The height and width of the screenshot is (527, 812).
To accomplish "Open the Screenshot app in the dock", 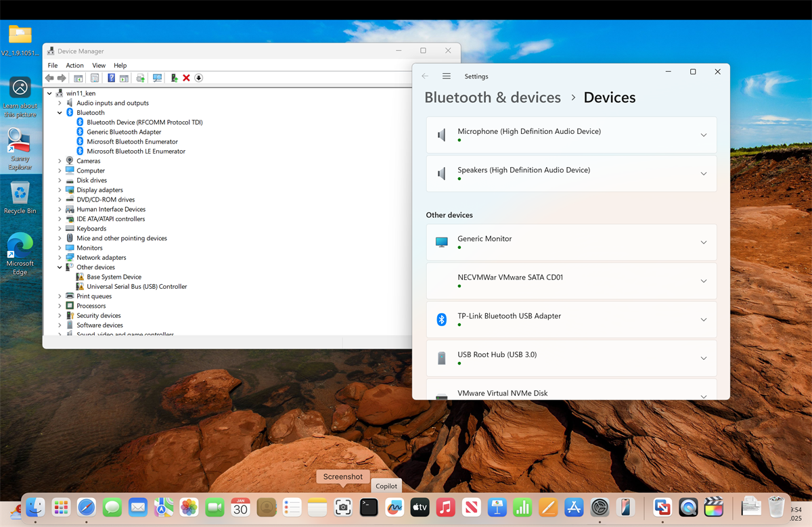I will tap(343, 507).
